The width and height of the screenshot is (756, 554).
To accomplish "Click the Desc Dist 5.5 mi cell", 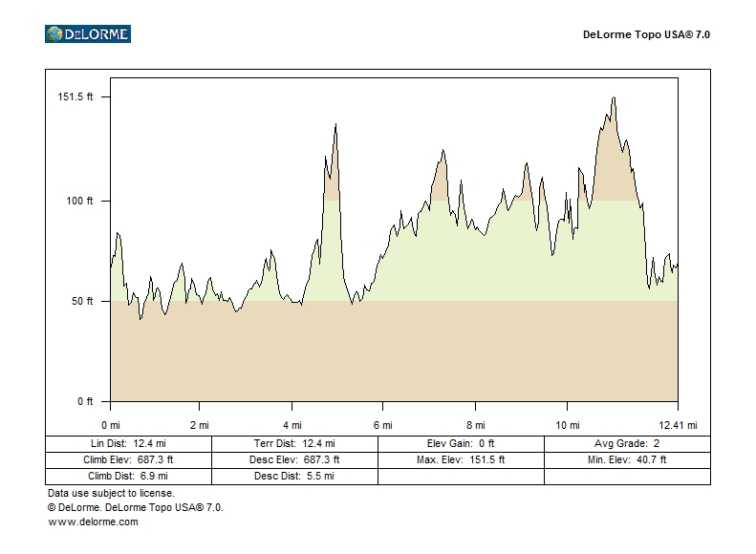I will click(x=294, y=476).
